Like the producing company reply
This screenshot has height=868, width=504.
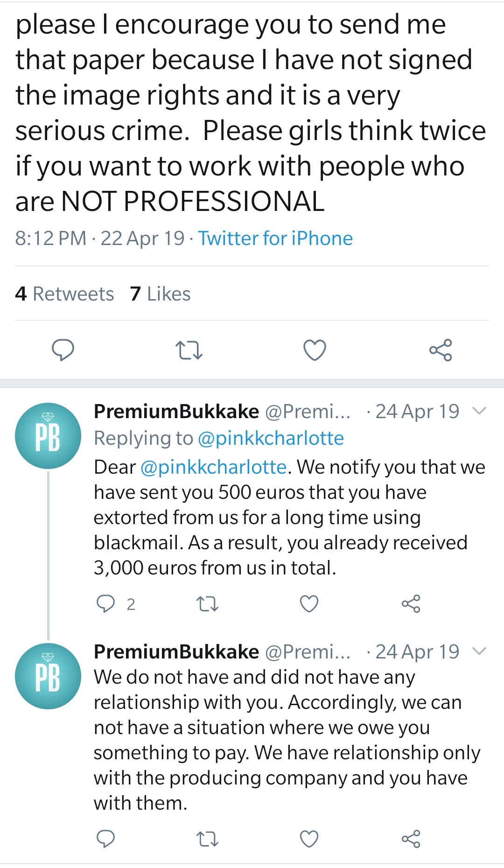tap(309, 839)
